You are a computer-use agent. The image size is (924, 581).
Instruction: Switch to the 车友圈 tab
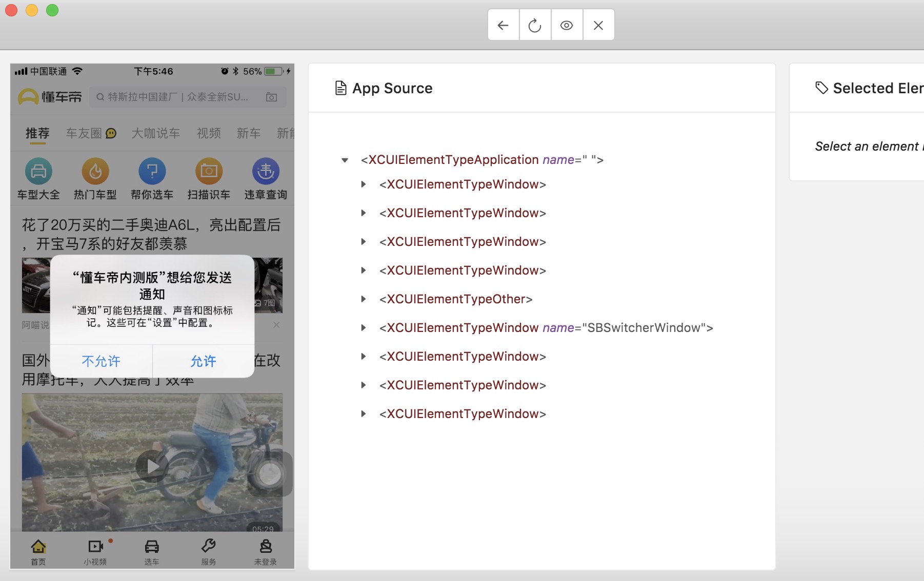click(84, 133)
